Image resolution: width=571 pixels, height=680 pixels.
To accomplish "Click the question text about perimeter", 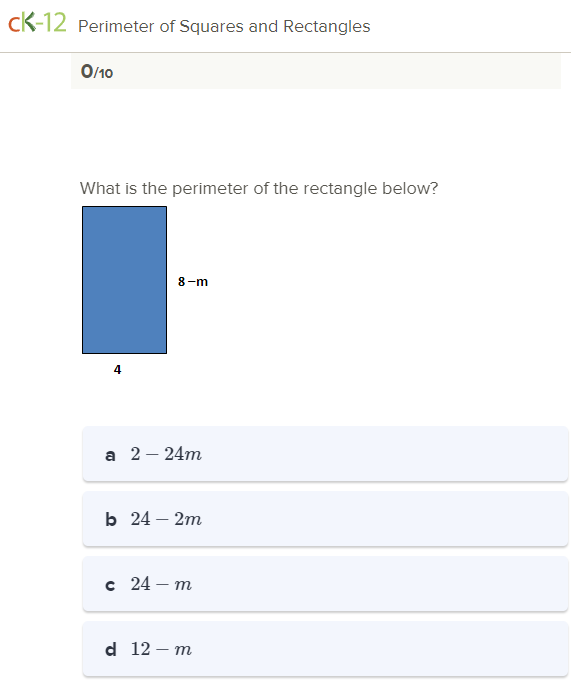I will tap(259, 189).
